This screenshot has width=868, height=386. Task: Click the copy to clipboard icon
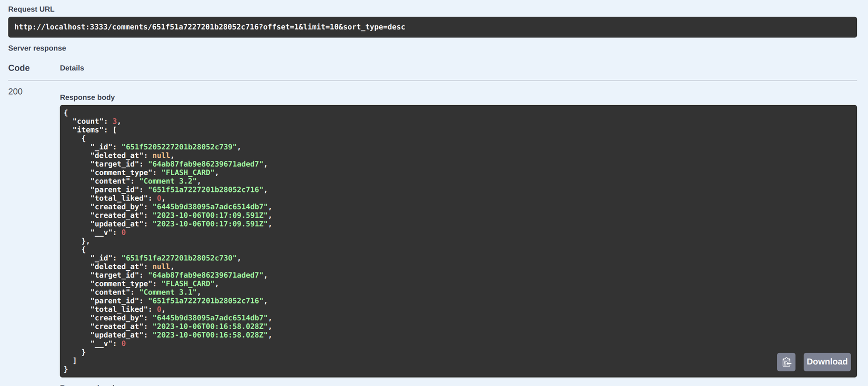[x=786, y=362]
